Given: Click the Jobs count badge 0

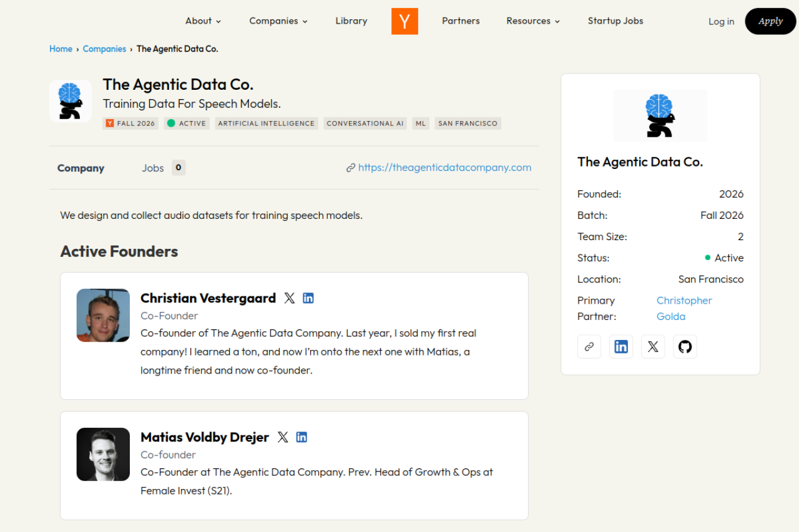Looking at the screenshot, I should click(x=179, y=168).
